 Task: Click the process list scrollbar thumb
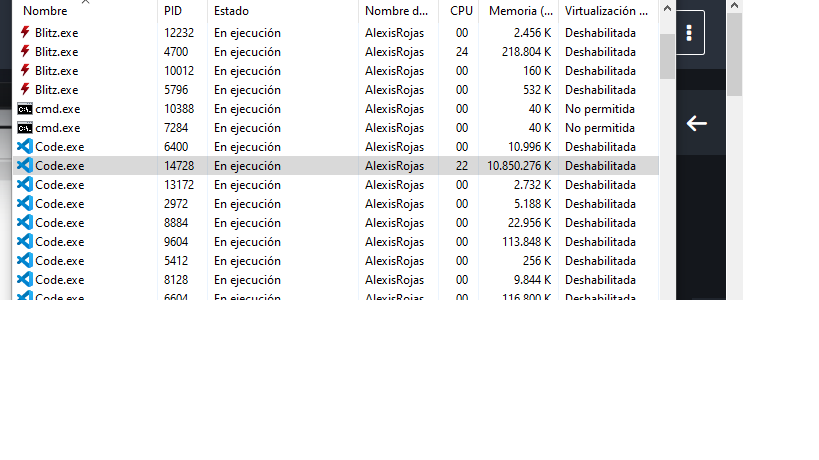click(x=667, y=56)
